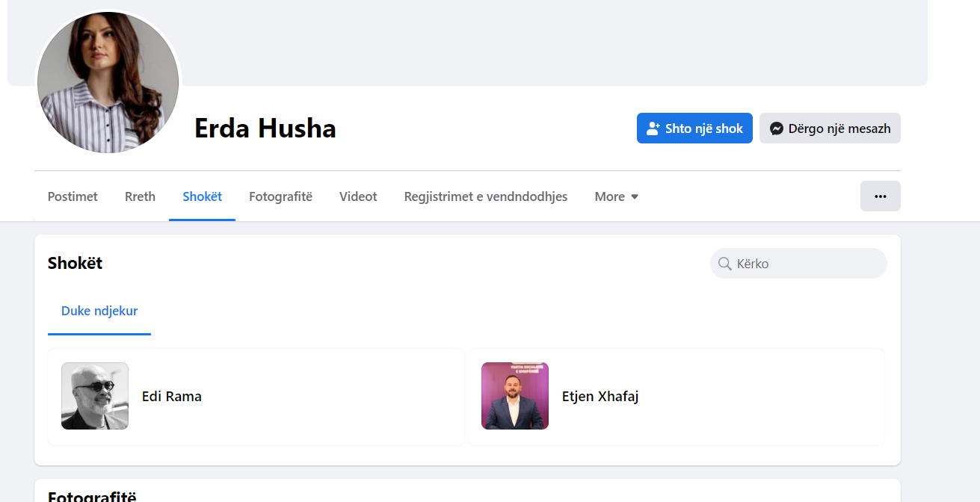Image resolution: width=980 pixels, height=502 pixels.
Task: Select the Duke ndjekur sub-tab
Action: pyautogui.click(x=99, y=311)
